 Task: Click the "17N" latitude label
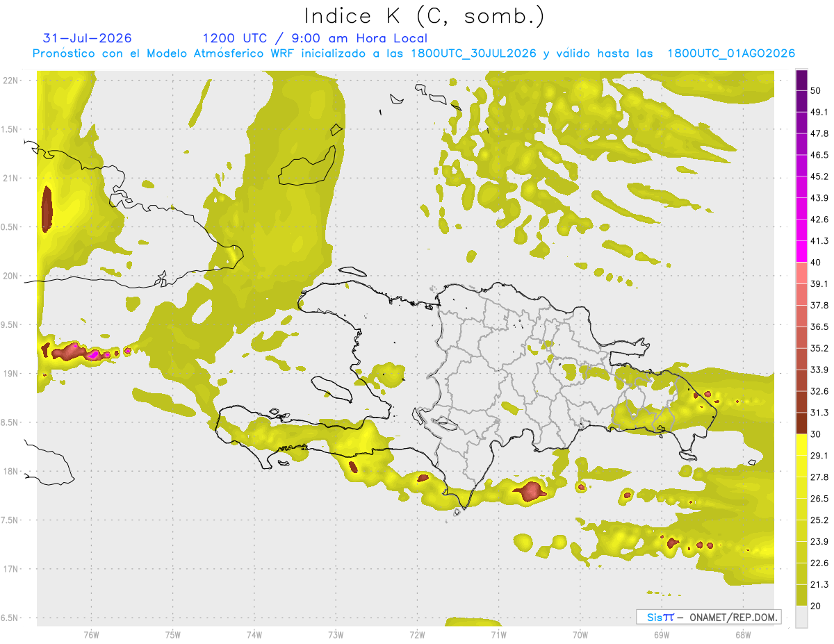point(11,570)
